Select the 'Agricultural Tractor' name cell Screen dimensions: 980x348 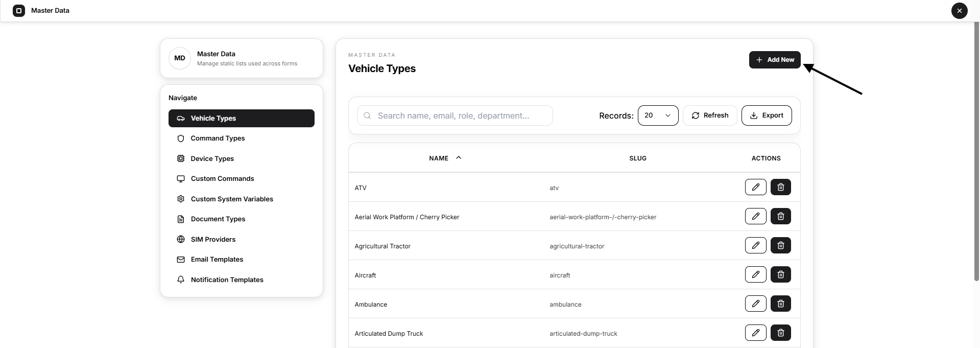click(x=383, y=246)
